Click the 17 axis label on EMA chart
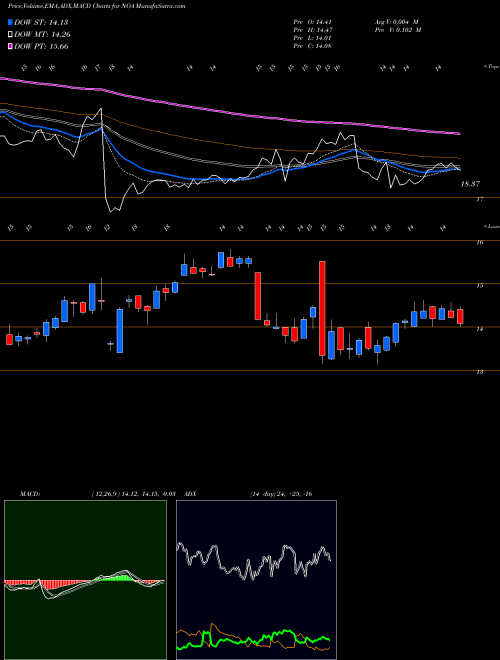The width and height of the screenshot is (500, 660). pyautogui.click(x=480, y=200)
